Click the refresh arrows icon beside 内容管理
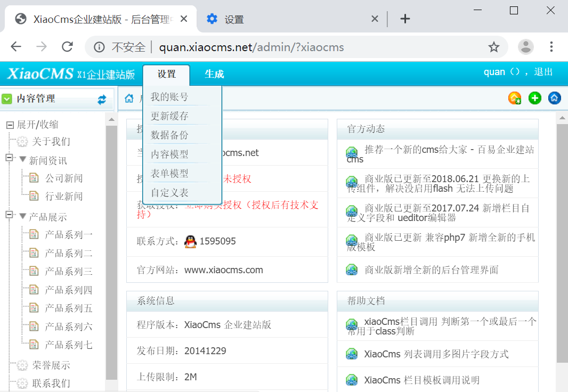Viewport: 568px width, 392px height. pos(102,100)
